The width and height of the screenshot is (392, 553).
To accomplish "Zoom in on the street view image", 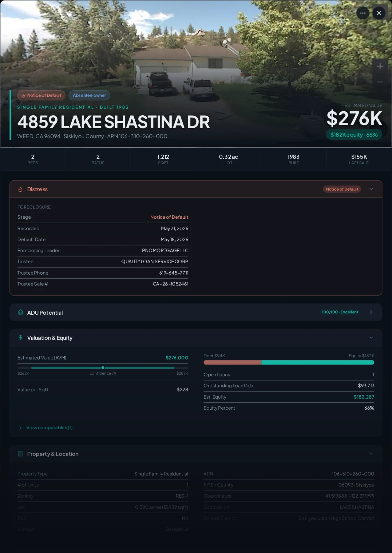I will pyautogui.click(x=380, y=66).
